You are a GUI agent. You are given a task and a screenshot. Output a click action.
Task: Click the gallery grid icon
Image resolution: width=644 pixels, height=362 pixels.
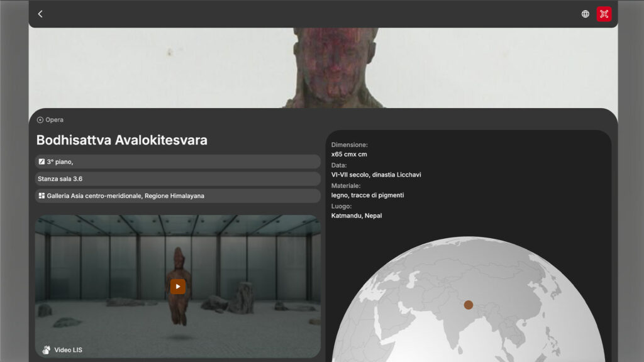click(x=42, y=196)
